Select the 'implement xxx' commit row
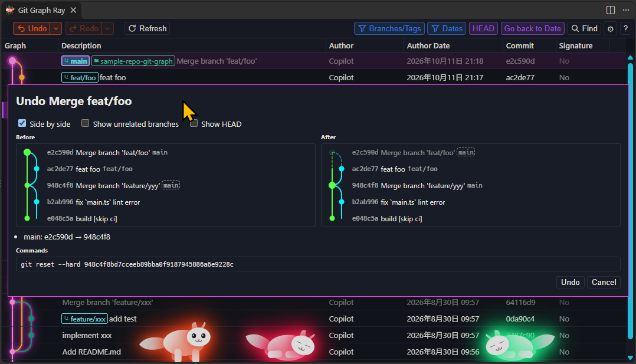The width and height of the screenshot is (636, 364). 313,336
